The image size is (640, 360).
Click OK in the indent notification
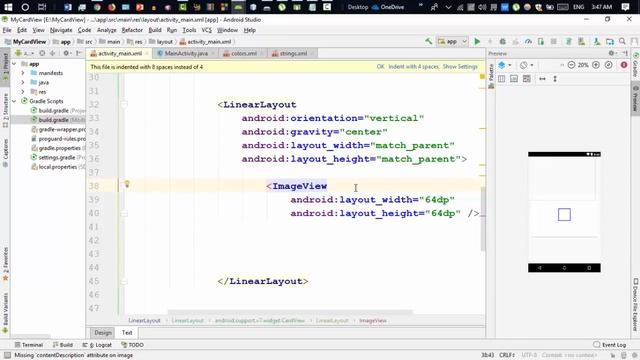coord(380,67)
